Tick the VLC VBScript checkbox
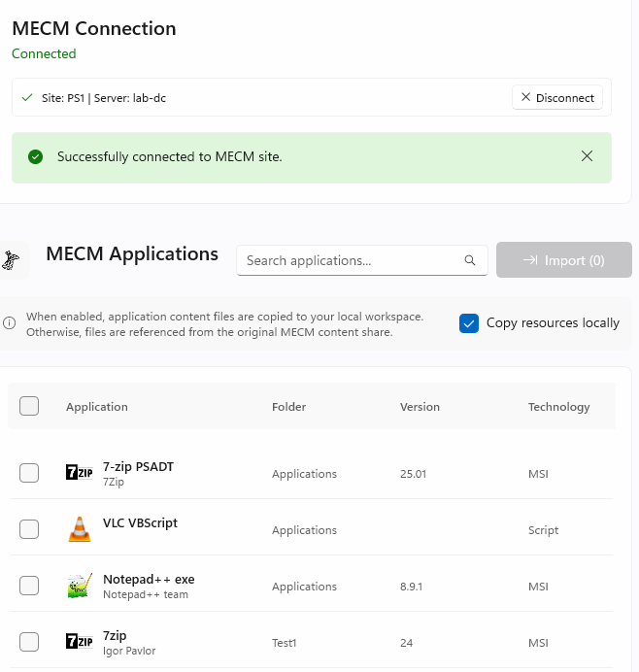This screenshot has width=639, height=672. click(x=29, y=529)
